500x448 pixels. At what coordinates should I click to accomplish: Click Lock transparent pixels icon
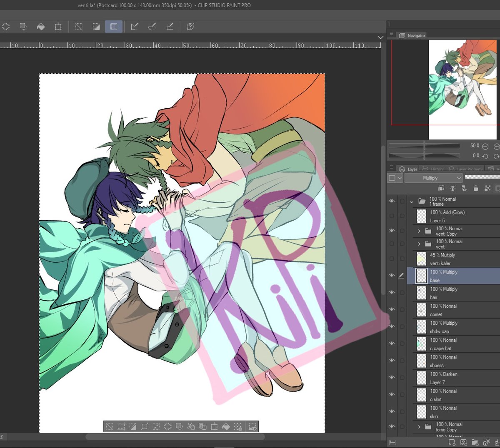point(487,189)
